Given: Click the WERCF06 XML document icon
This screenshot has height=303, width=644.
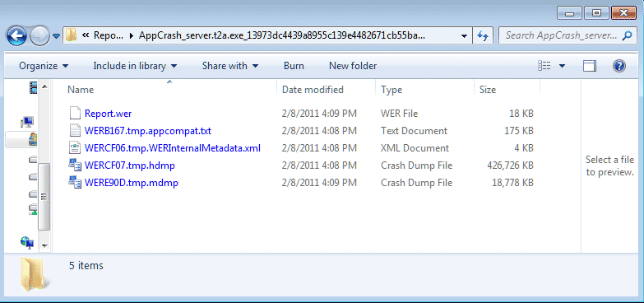Looking at the screenshot, I should [x=74, y=147].
